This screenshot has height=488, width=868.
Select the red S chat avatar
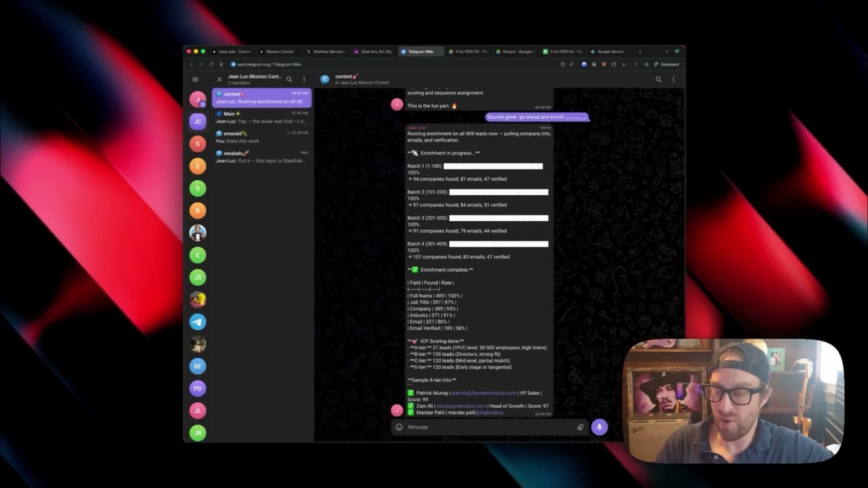coord(198,144)
